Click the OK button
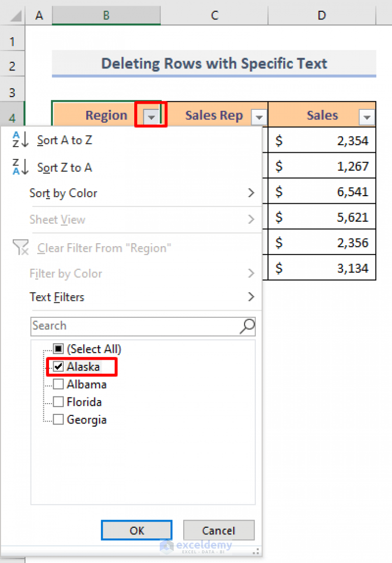Viewport: 392px width, 563px height. (x=137, y=530)
